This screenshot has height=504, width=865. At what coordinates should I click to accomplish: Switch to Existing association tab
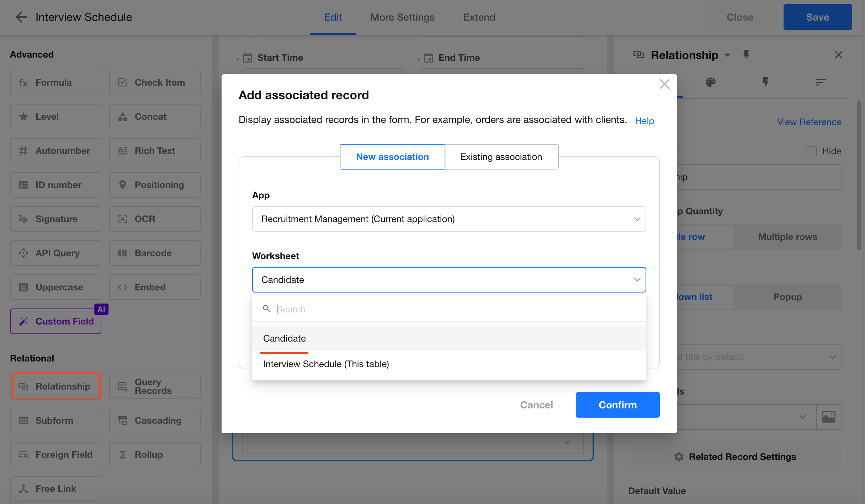click(502, 157)
